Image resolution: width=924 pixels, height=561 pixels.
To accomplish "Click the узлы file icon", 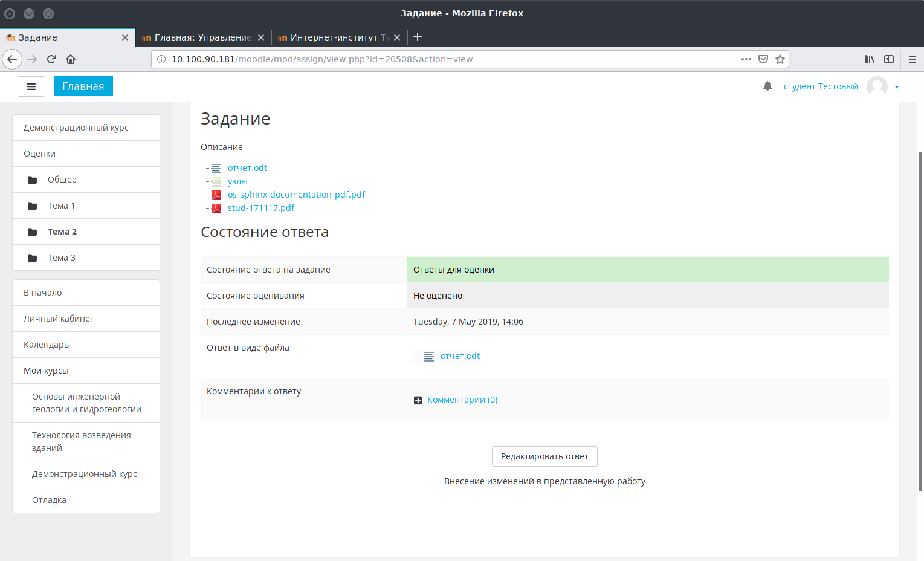I will pos(216,181).
